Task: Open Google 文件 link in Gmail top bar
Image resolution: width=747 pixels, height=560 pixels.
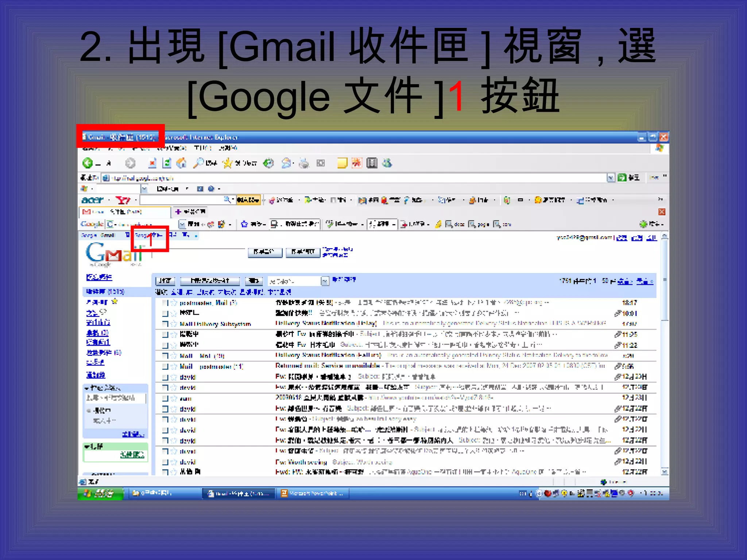Action: click(x=148, y=235)
